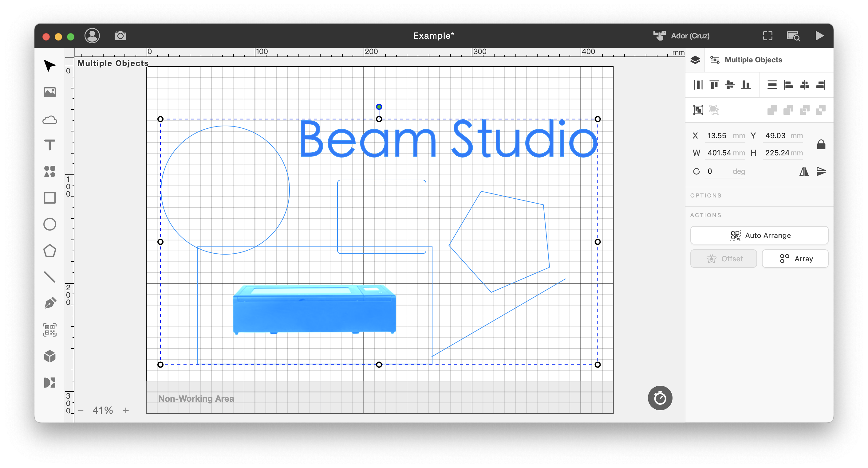Click the Difference boolean icon
The height and width of the screenshot is (468, 868).
[x=821, y=110]
